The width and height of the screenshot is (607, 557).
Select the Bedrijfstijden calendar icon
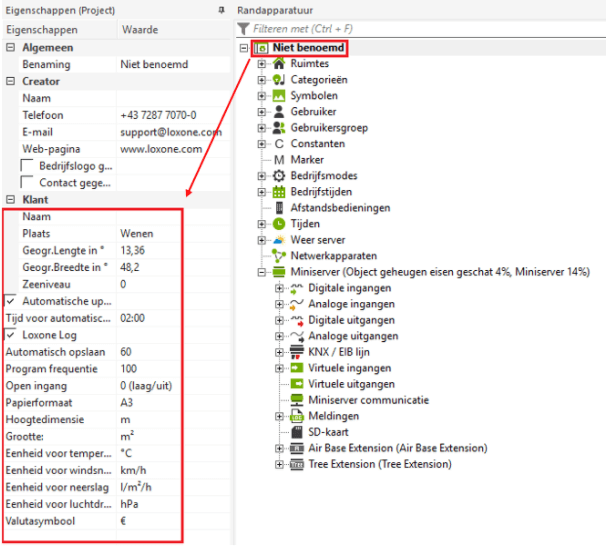click(280, 192)
